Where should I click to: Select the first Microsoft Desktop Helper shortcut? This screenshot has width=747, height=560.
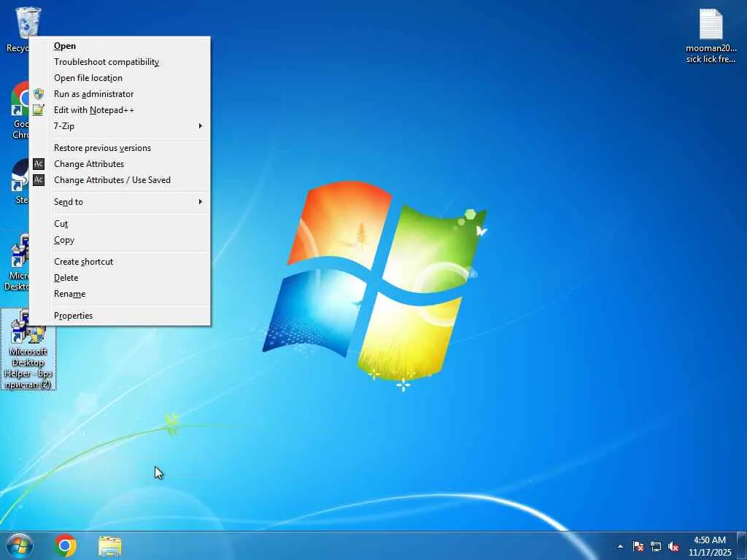(18, 262)
